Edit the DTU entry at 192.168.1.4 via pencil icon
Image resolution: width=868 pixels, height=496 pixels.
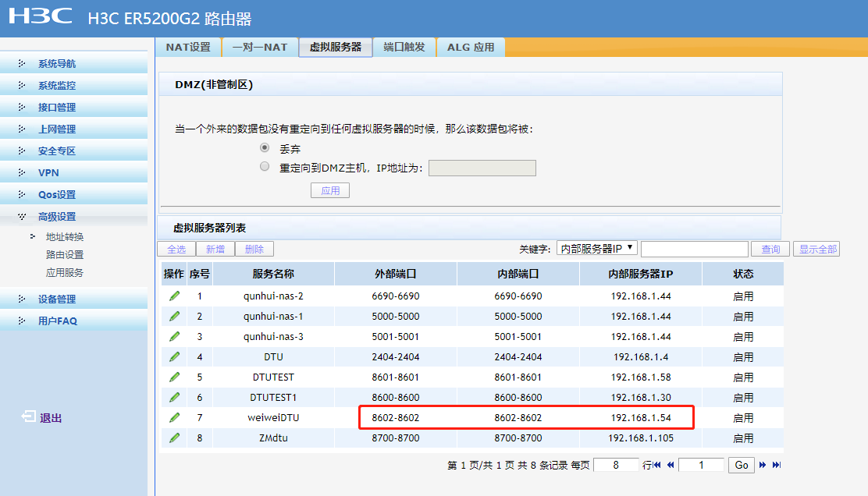pyautogui.click(x=174, y=356)
